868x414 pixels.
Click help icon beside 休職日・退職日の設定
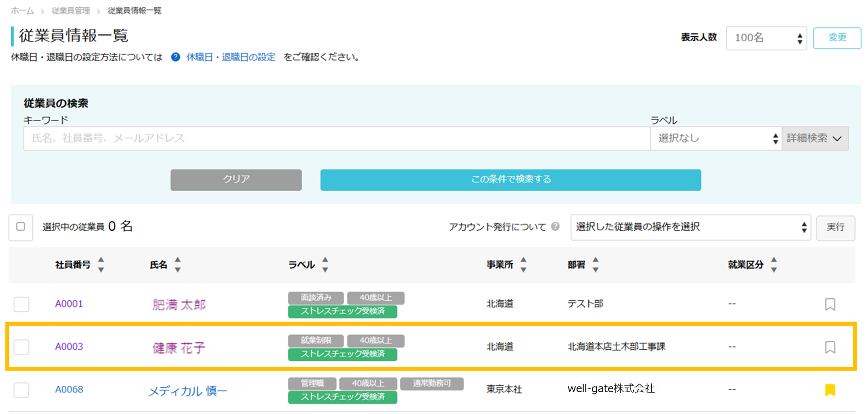[x=175, y=57]
